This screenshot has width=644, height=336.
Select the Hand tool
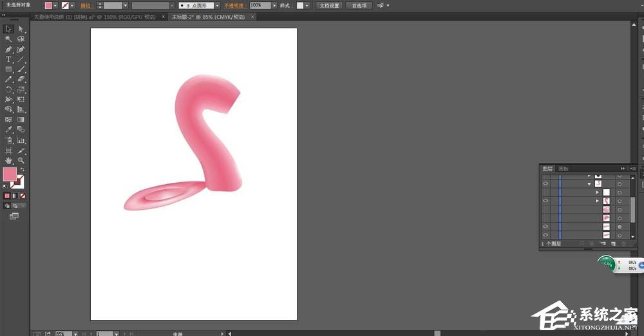pos(9,160)
